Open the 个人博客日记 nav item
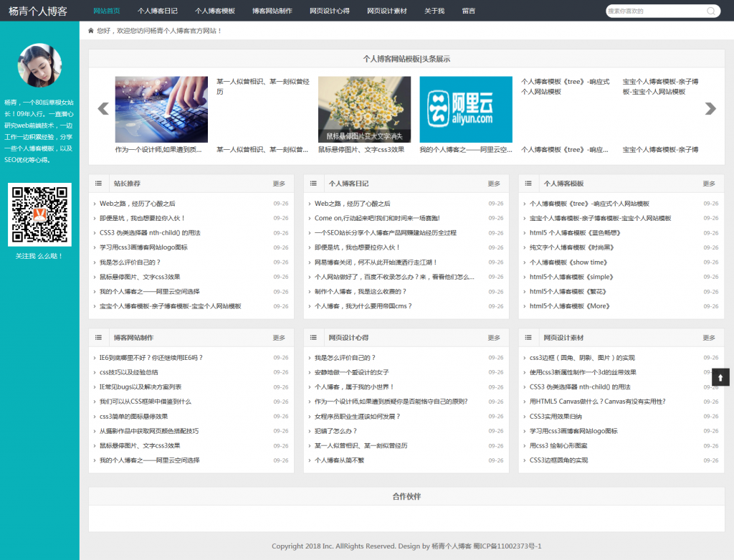 [x=157, y=11]
